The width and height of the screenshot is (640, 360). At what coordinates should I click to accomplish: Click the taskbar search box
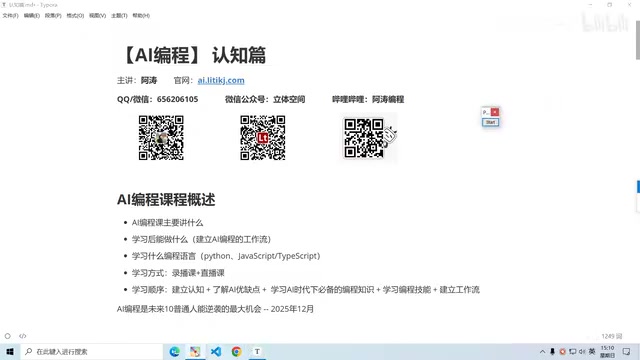tap(91, 351)
